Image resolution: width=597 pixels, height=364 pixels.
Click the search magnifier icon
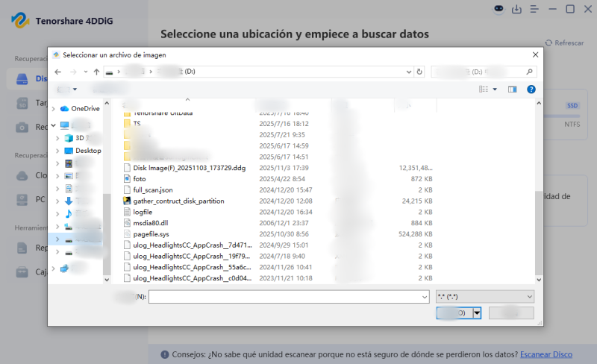529,72
